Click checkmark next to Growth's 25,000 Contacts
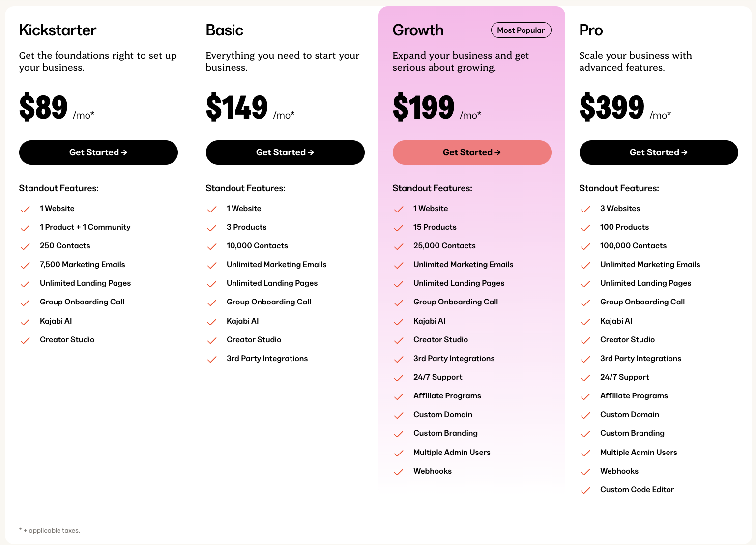Image resolution: width=756 pixels, height=545 pixels. [399, 246]
